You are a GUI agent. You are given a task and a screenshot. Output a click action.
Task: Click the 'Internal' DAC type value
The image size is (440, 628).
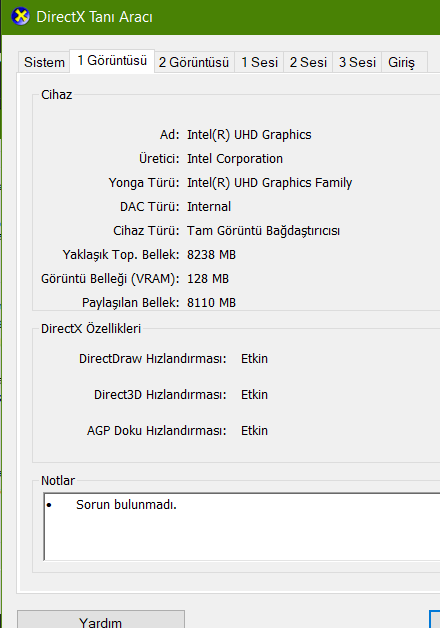(209, 207)
